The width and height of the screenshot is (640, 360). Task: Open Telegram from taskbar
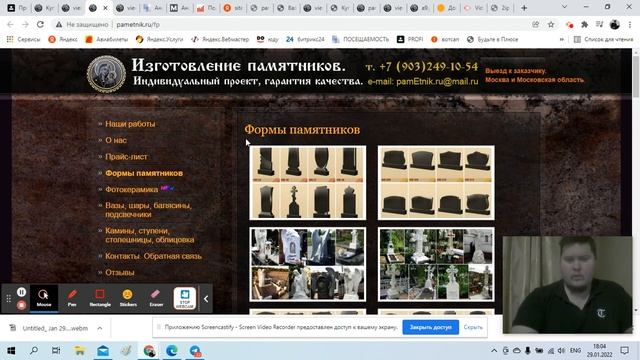click(x=195, y=351)
